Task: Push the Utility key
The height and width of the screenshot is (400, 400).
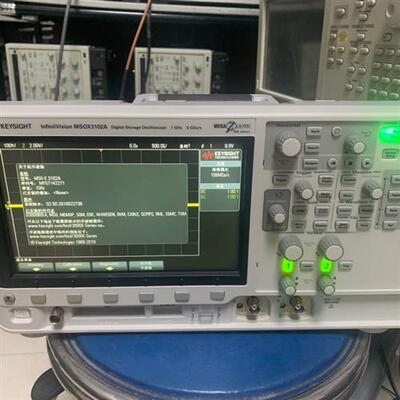Action: [x=299, y=210]
